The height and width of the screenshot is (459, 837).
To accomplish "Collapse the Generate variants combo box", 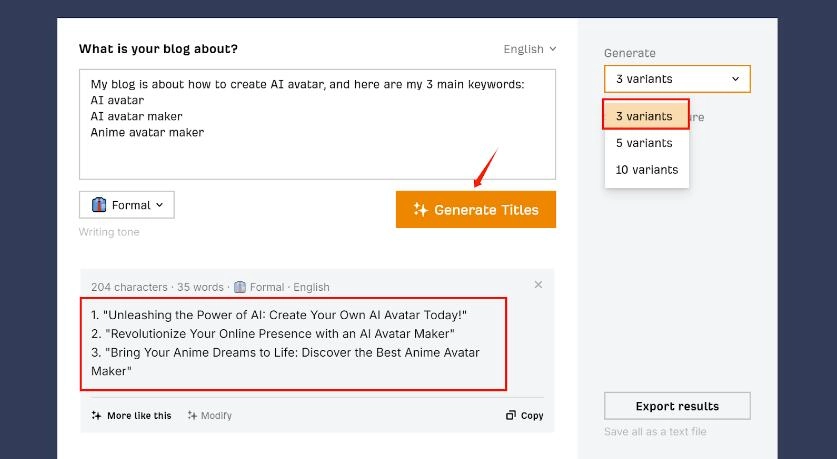I will pos(676,79).
